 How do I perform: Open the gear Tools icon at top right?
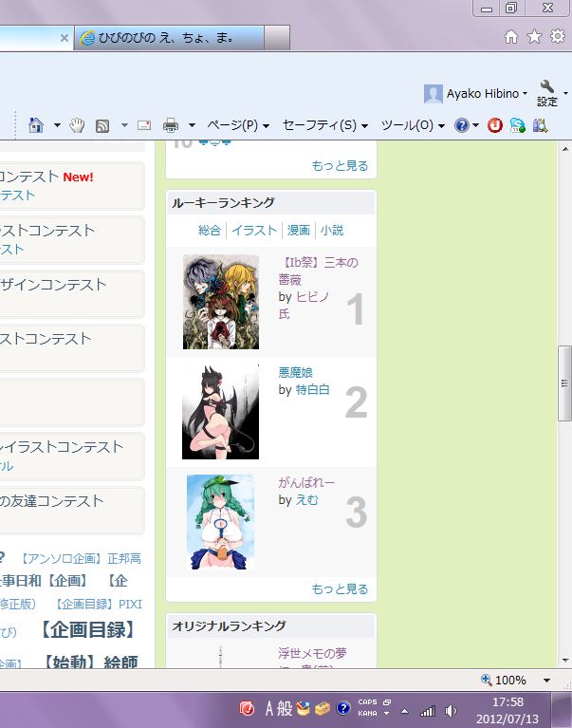pyautogui.click(x=558, y=36)
